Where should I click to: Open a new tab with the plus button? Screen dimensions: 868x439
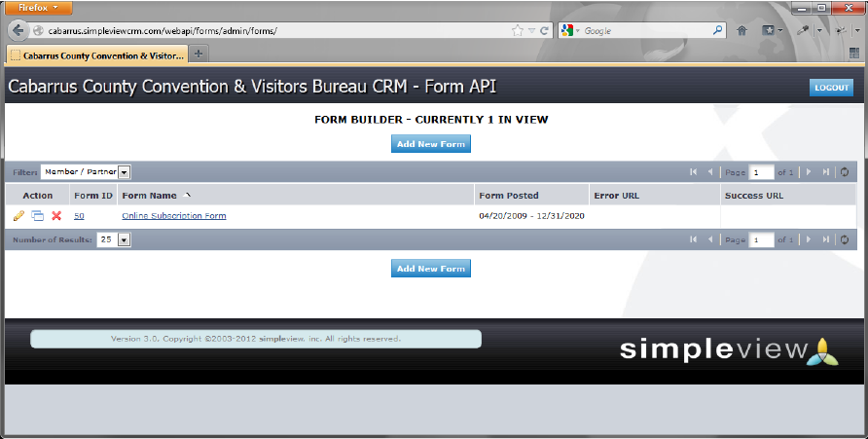tap(199, 55)
